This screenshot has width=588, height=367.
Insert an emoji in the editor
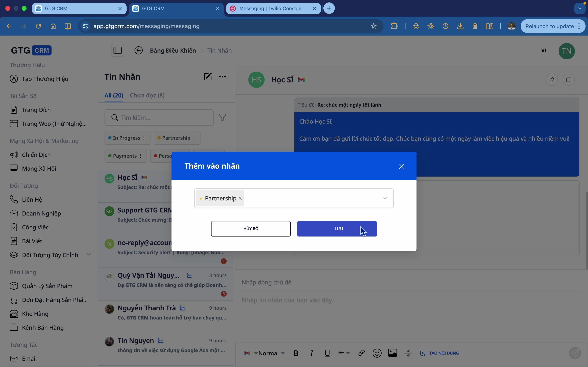tap(377, 353)
